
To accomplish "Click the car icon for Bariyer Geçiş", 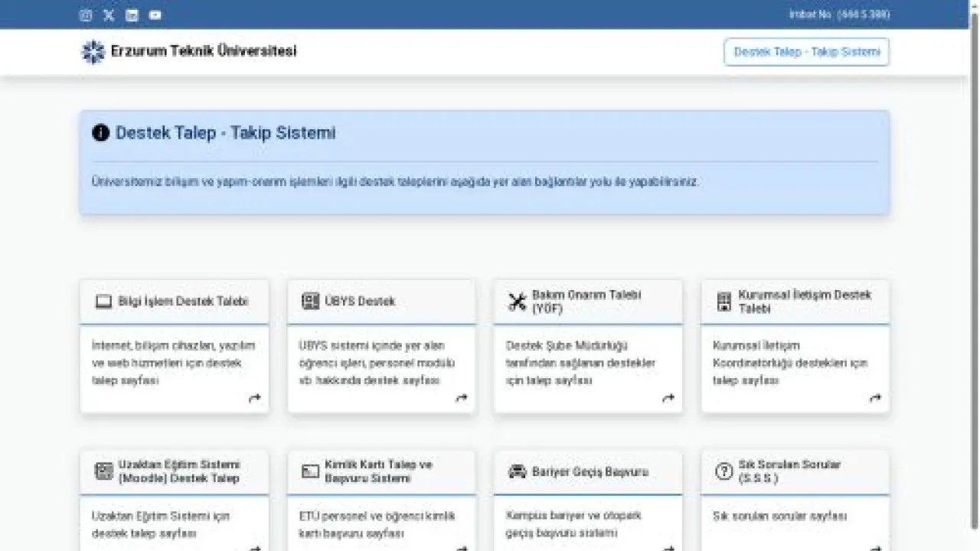I will point(518,471).
